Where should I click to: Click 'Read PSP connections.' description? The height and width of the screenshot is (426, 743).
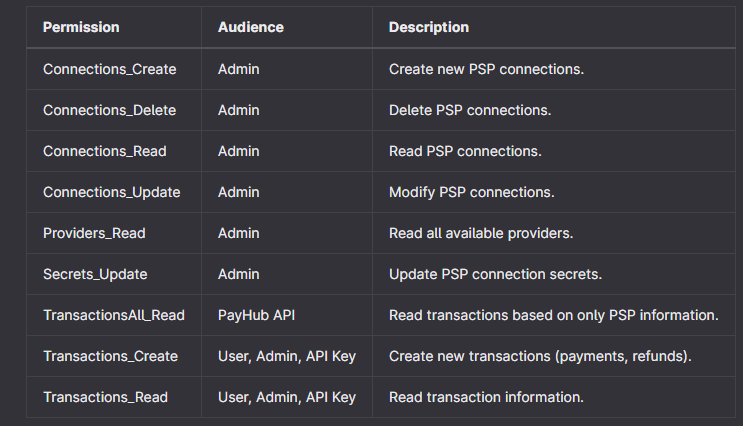point(465,151)
